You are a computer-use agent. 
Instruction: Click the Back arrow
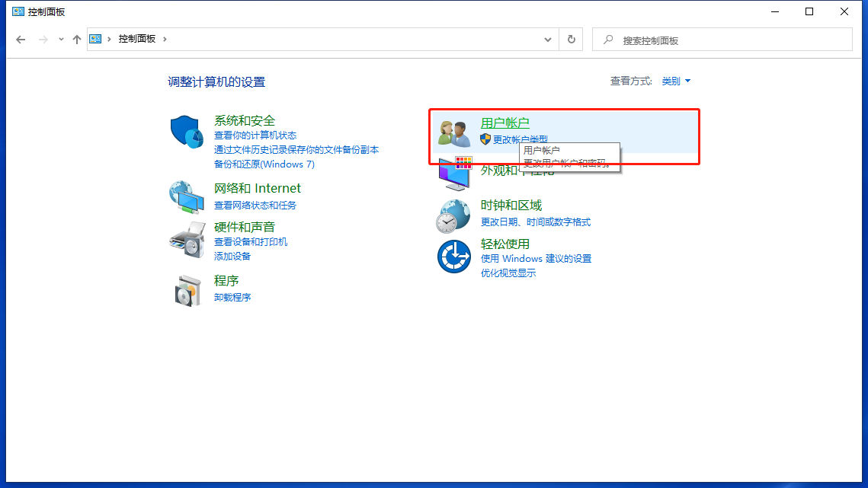[21, 39]
